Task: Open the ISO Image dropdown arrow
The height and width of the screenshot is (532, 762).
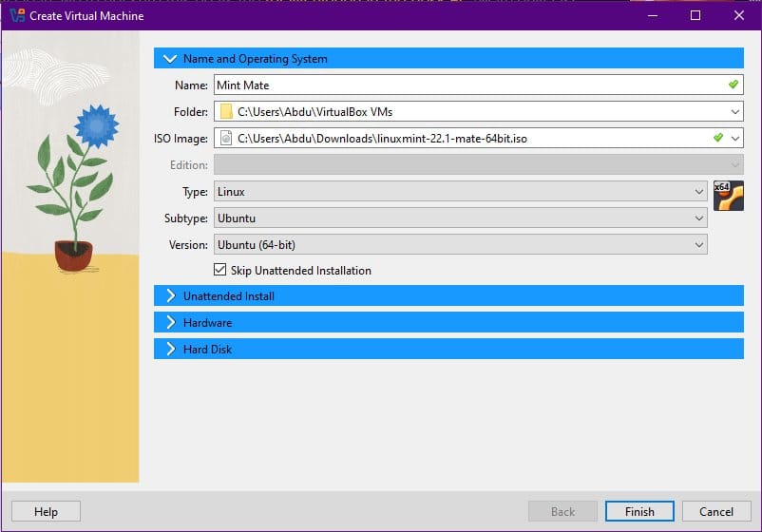Action: coord(735,139)
